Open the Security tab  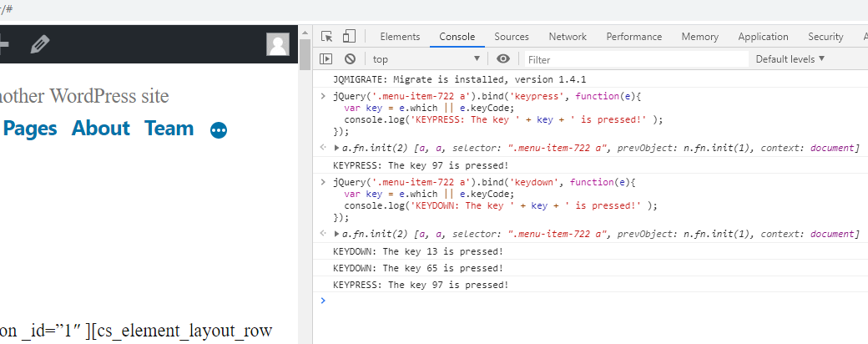point(825,37)
